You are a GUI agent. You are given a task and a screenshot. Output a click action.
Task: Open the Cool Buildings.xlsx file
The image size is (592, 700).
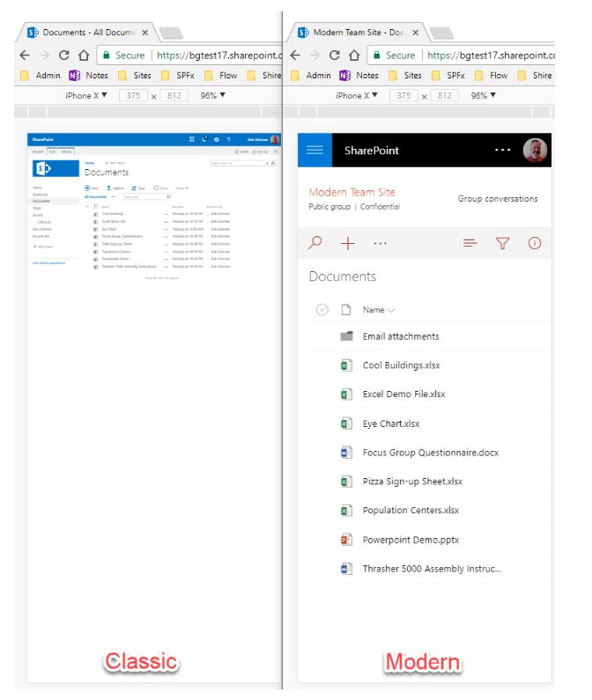(401, 365)
